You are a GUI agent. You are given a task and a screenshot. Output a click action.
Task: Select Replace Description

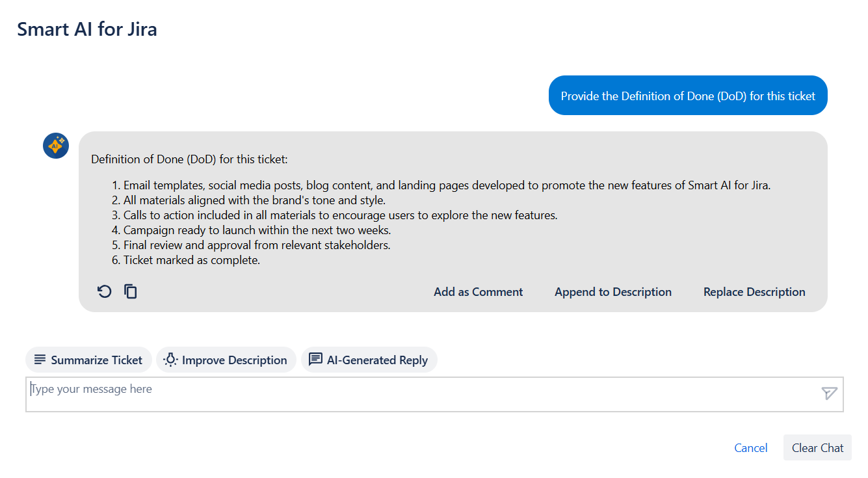(x=754, y=292)
